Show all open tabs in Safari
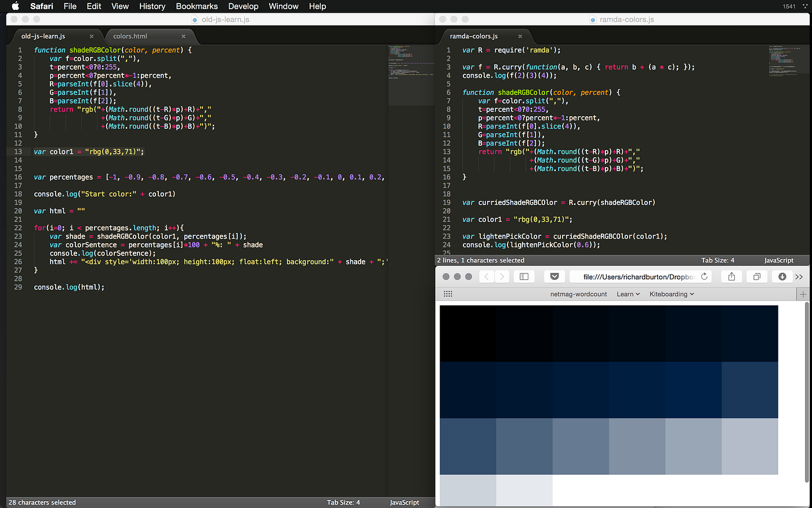The height and width of the screenshot is (508, 812). pyautogui.click(x=756, y=276)
